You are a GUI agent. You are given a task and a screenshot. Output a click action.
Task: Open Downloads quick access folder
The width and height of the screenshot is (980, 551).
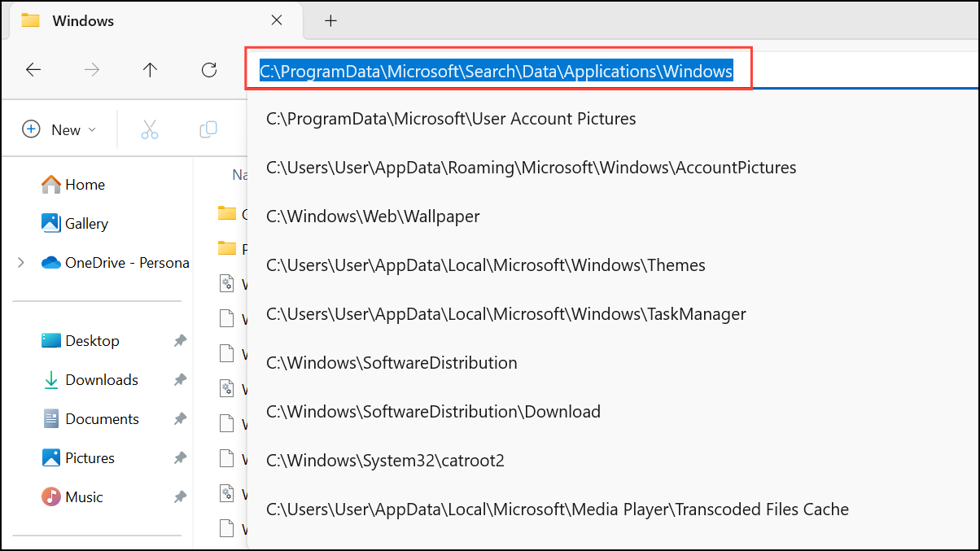click(x=90, y=380)
